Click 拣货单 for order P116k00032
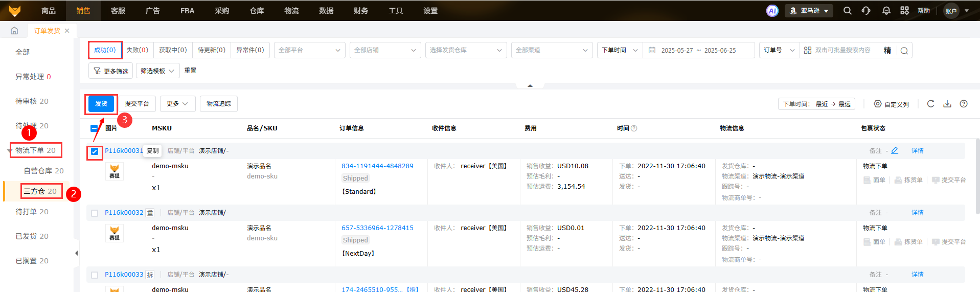 click(908, 242)
